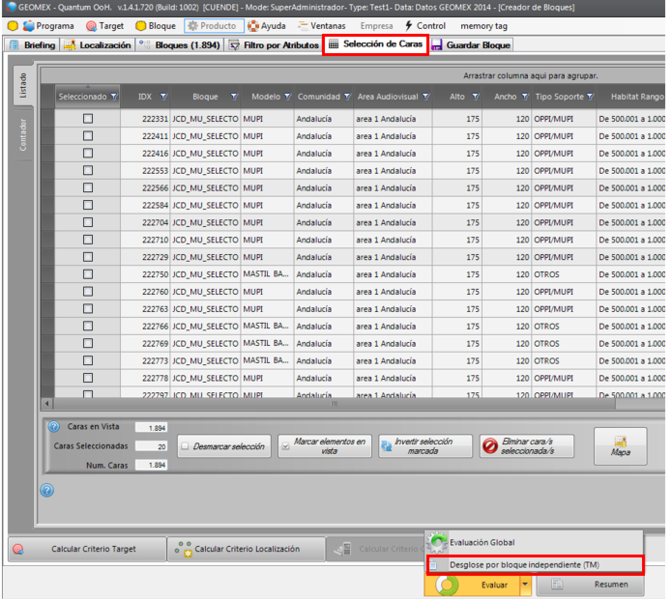Open the Mapa map view button
The width and height of the screenshot is (672, 599).
620,445
